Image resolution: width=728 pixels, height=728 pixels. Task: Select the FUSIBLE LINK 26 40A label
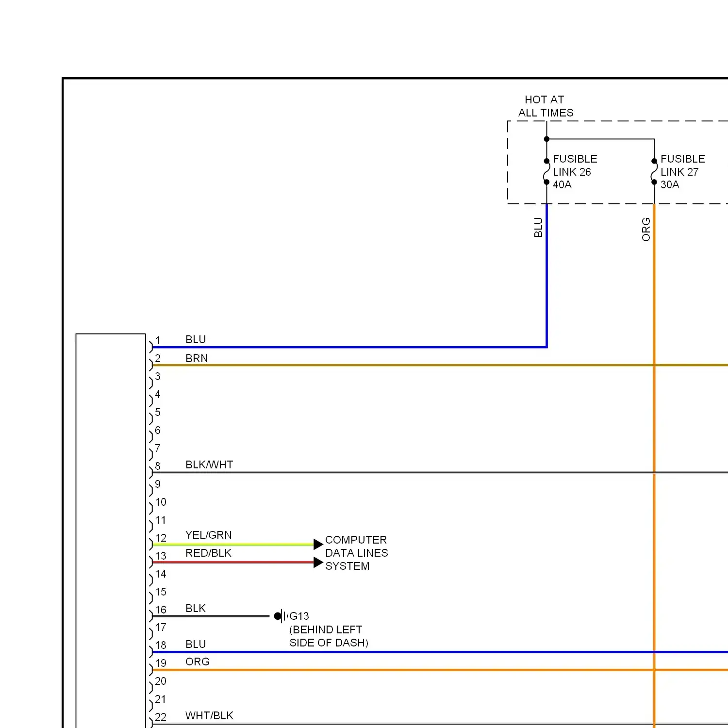point(575,172)
